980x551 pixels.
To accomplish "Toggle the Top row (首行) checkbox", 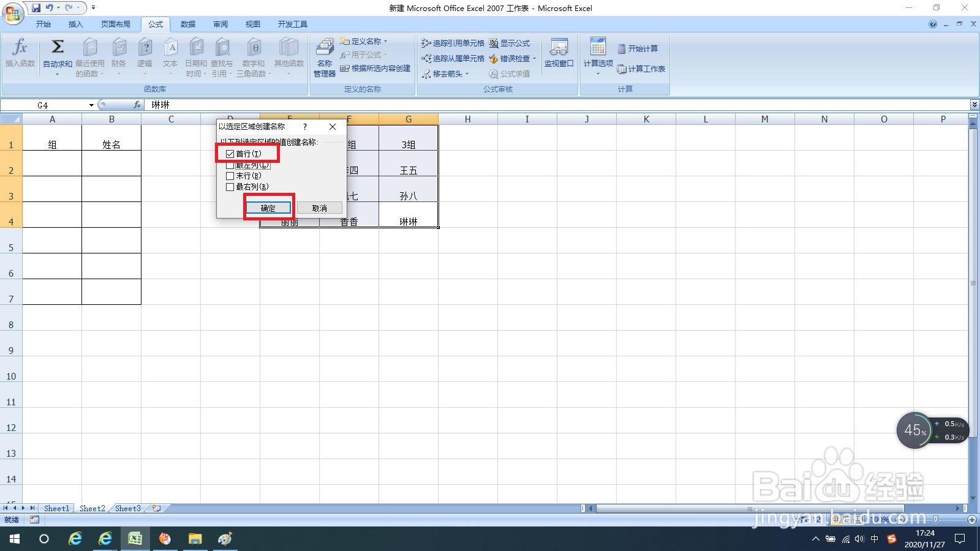I will click(230, 154).
